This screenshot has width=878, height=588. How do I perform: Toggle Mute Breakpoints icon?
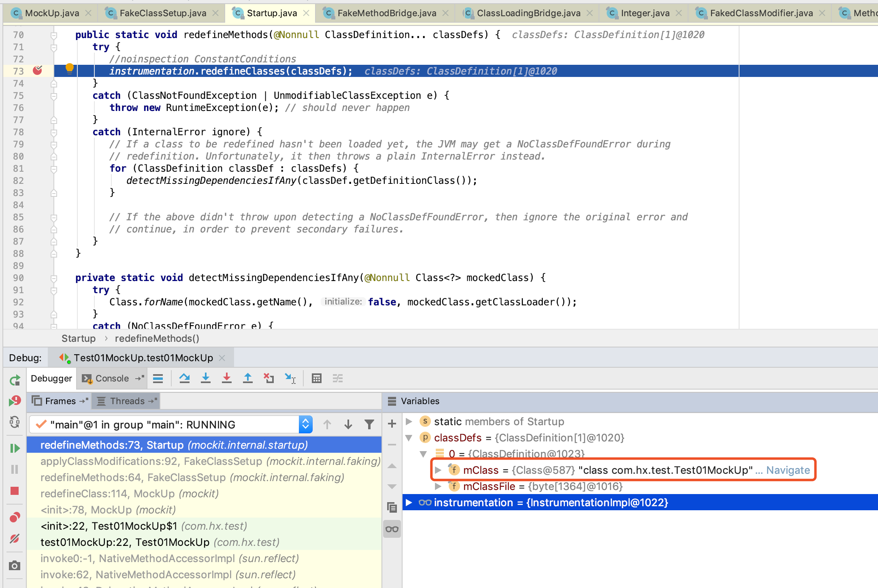[x=15, y=539]
